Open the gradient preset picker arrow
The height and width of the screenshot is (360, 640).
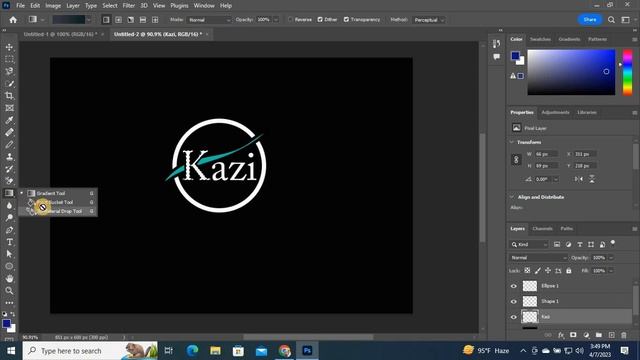pyautogui.click(x=89, y=20)
